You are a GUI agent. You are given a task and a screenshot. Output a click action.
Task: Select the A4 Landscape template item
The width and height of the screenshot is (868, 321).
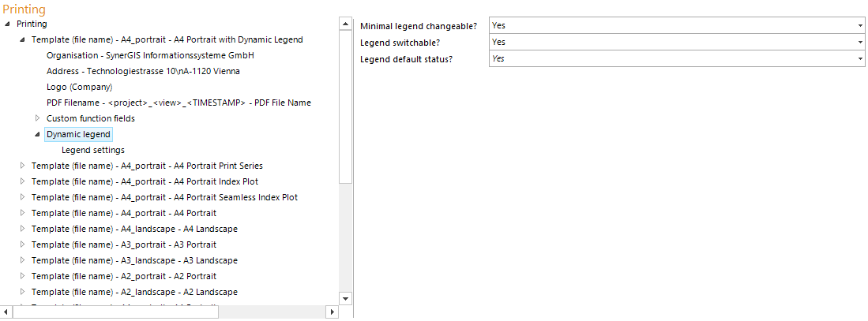[x=134, y=229]
